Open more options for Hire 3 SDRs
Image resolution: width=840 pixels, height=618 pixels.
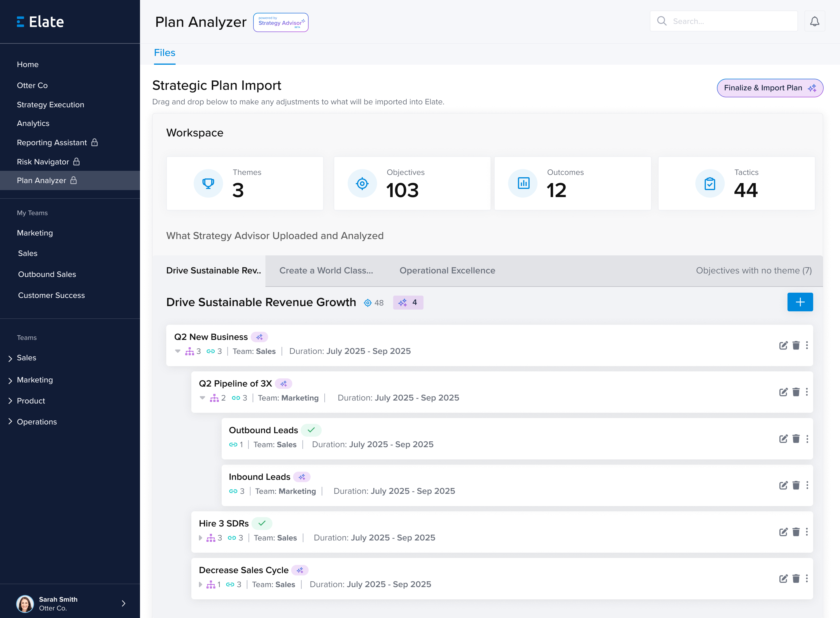[x=807, y=532]
